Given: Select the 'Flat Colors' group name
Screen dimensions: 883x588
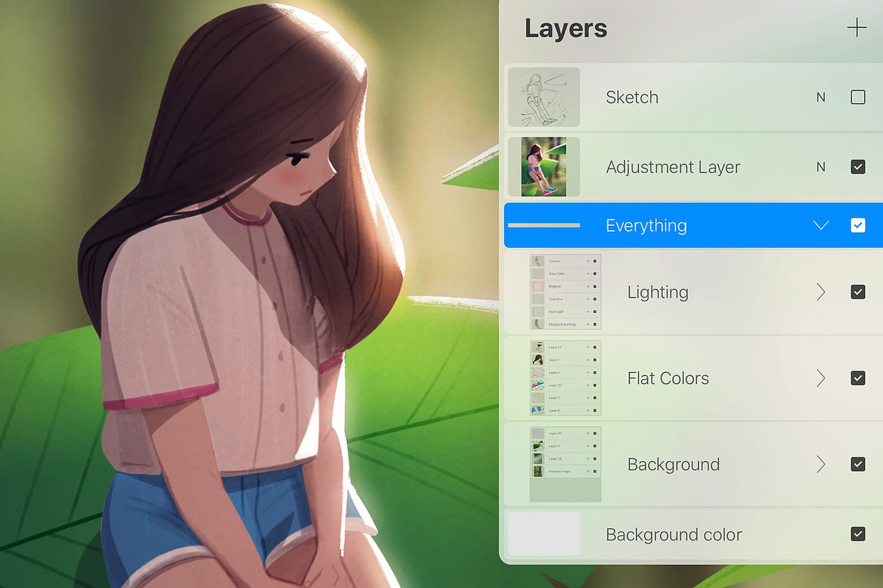Looking at the screenshot, I should point(668,378).
